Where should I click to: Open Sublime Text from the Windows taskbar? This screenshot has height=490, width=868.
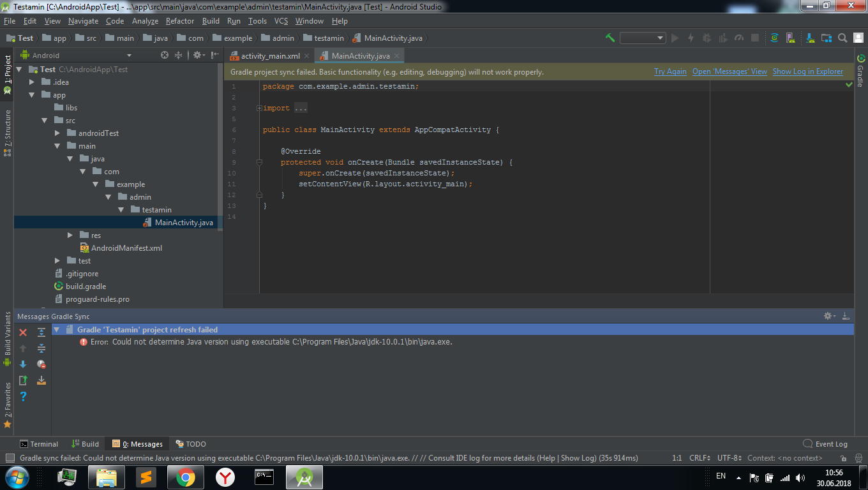pyautogui.click(x=146, y=477)
